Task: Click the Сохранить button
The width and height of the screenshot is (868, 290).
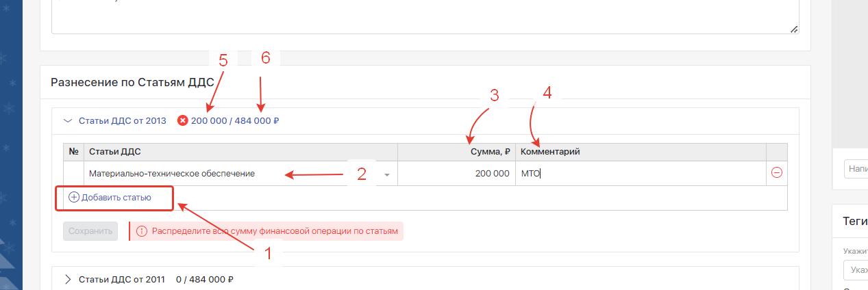Action: click(x=90, y=231)
